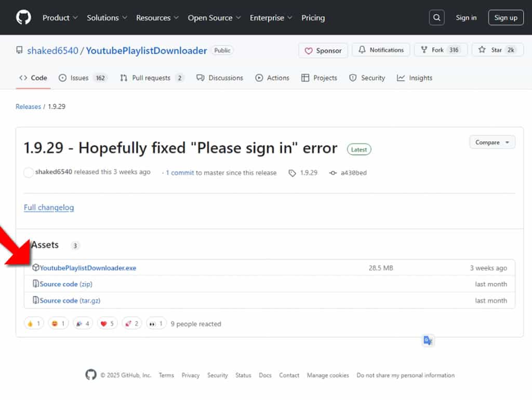
Task: Click the footer GitHub logo
Action: tap(91, 375)
